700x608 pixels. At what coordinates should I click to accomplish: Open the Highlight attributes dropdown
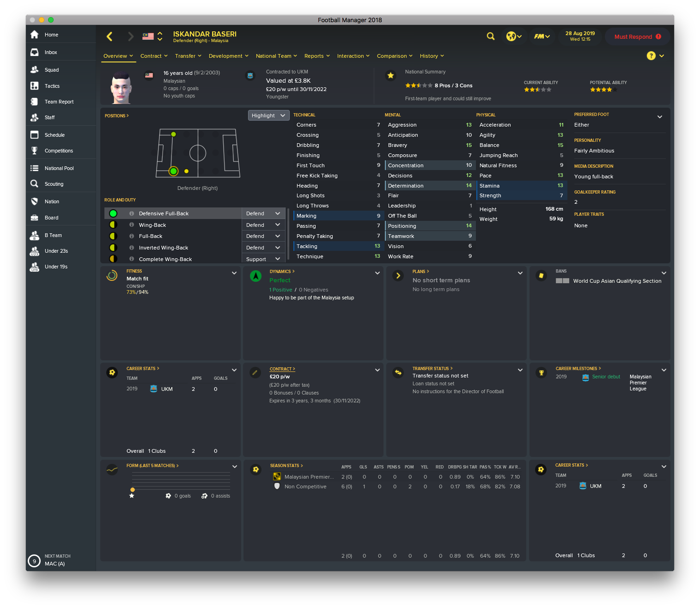269,116
